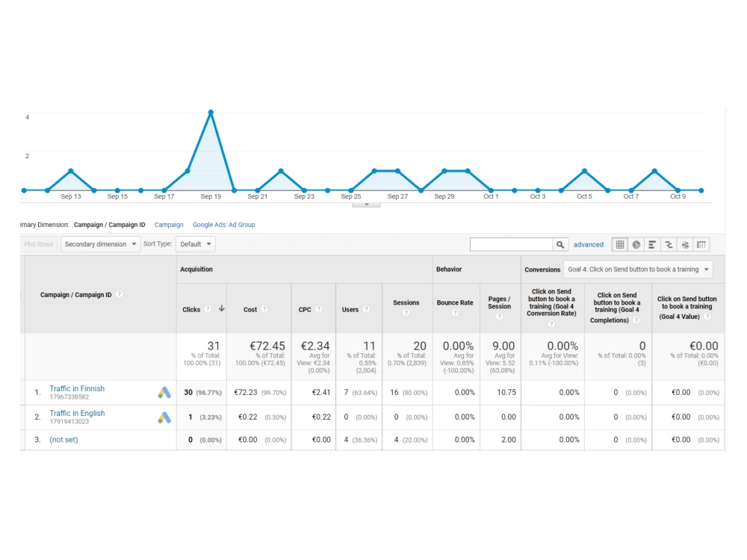Sort by Bounce Rate column header

click(455, 303)
